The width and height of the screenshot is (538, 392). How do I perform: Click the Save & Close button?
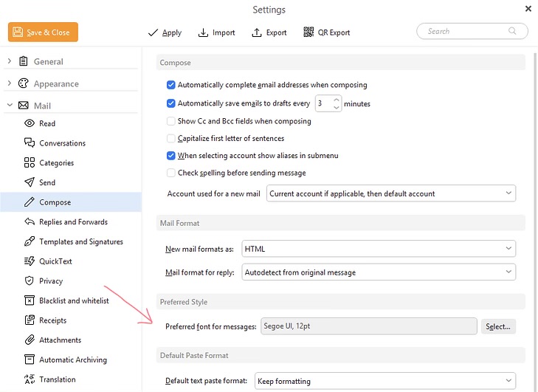coord(43,32)
